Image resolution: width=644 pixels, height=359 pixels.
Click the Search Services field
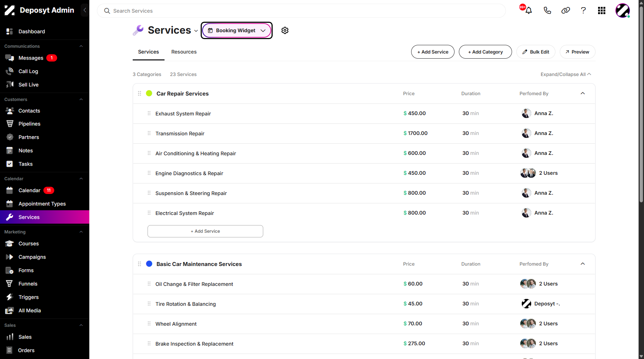tap(301, 11)
